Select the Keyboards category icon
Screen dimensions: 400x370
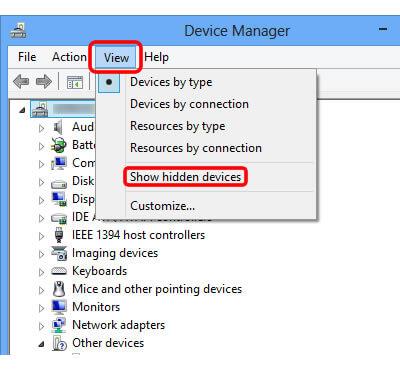pyautogui.click(x=59, y=271)
